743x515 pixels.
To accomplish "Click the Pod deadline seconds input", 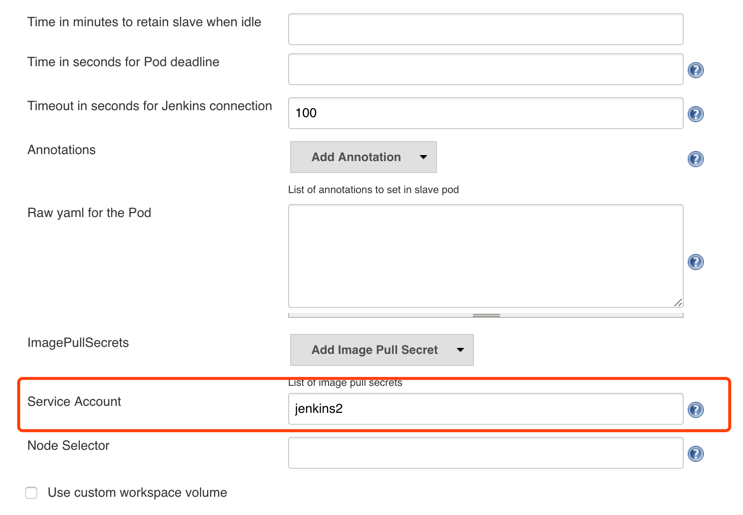I will [485, 69].
